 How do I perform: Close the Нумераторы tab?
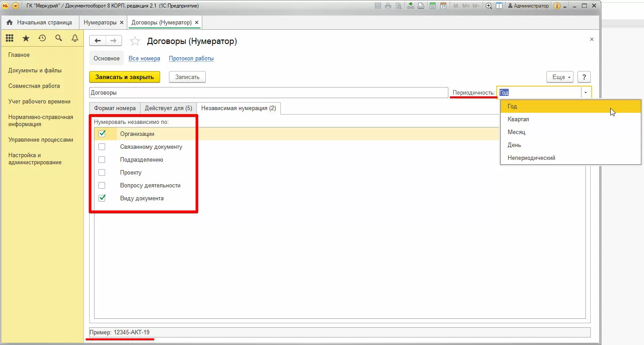click(x=122, y=22)
